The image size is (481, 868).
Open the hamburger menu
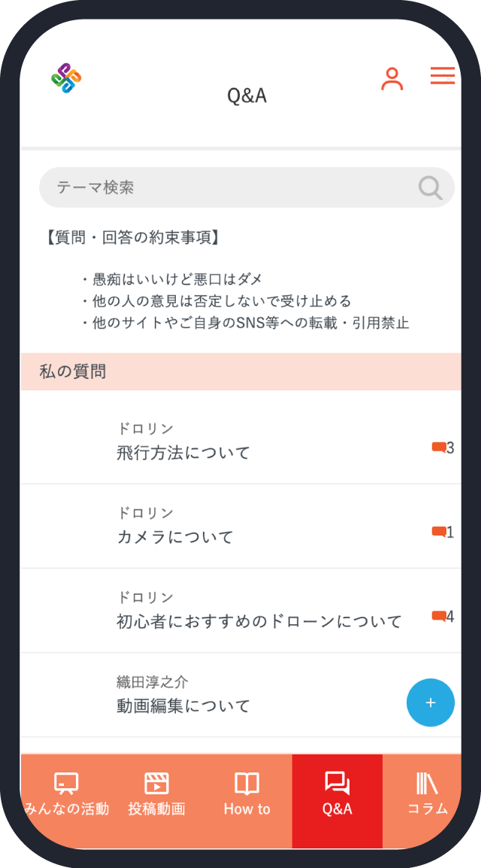pyautogui.click(x=443, y=76)
